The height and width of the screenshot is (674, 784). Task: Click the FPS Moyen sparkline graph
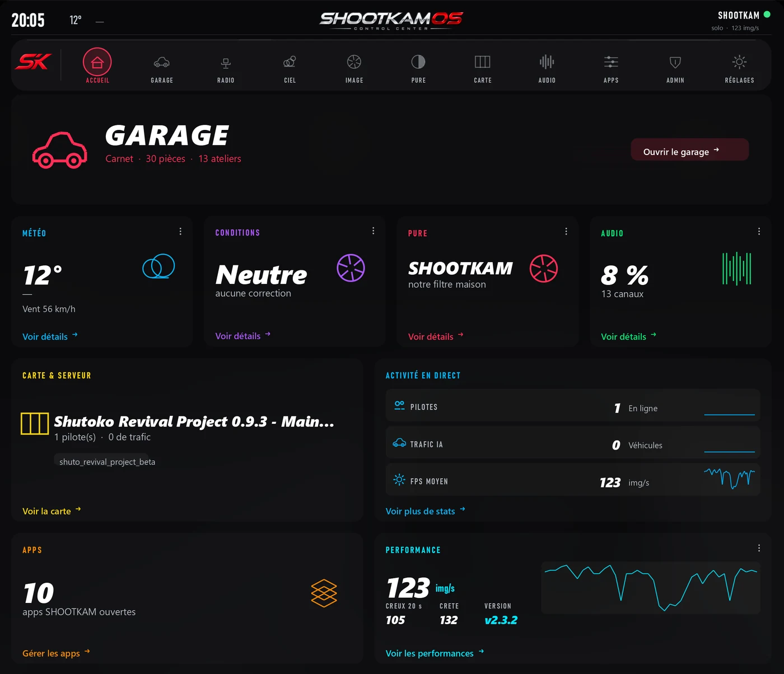729,479
